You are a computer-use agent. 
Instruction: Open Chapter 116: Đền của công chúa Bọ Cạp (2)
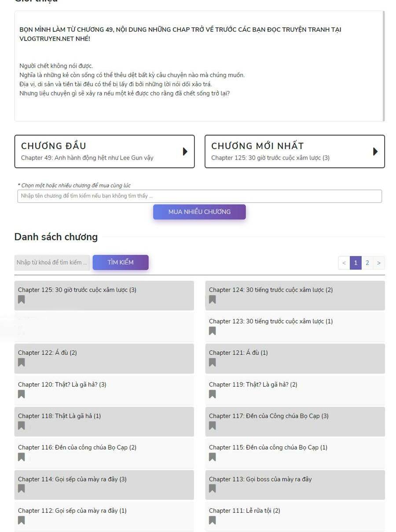point(77,448)
